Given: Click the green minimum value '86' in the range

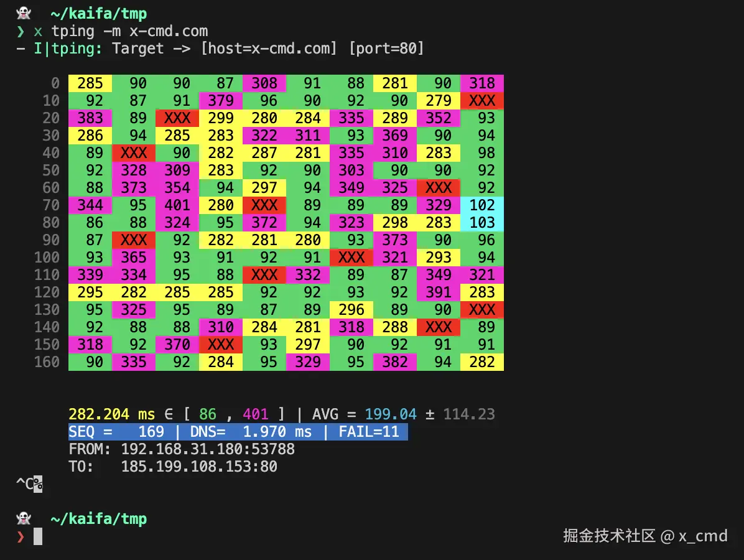Looking at the screenshot, I should (208, 414).
